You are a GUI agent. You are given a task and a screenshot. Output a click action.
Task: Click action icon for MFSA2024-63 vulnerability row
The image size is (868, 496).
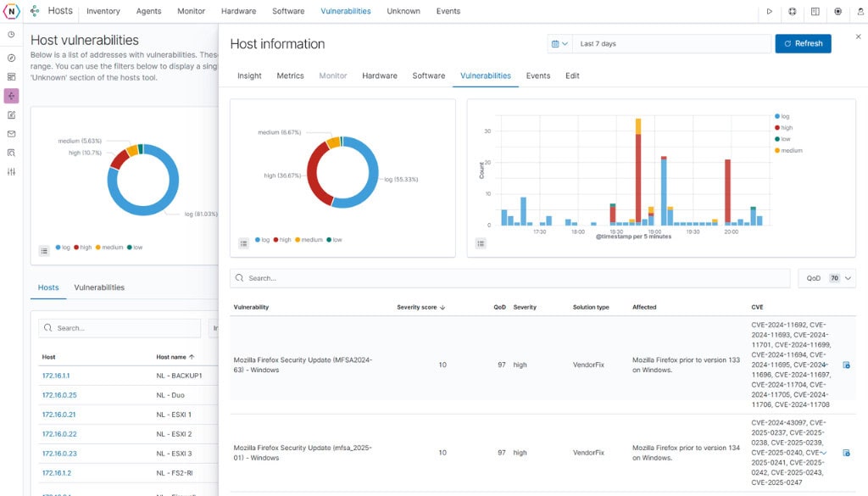click(x=846, y=365)
